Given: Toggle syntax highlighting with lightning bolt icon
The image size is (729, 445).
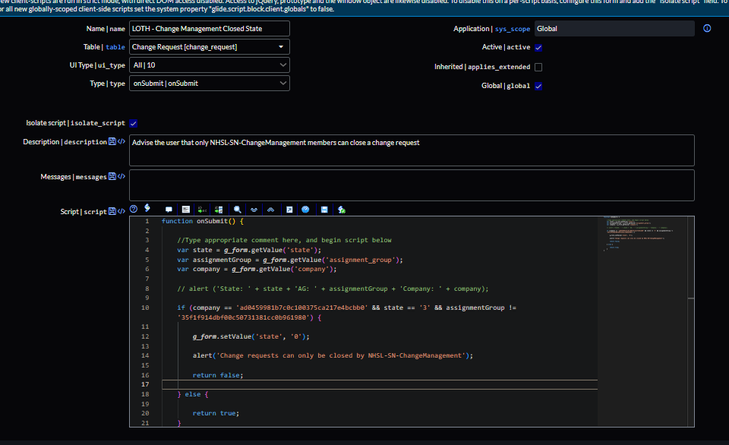Looking at the screenshot, I should coord(147,209).
